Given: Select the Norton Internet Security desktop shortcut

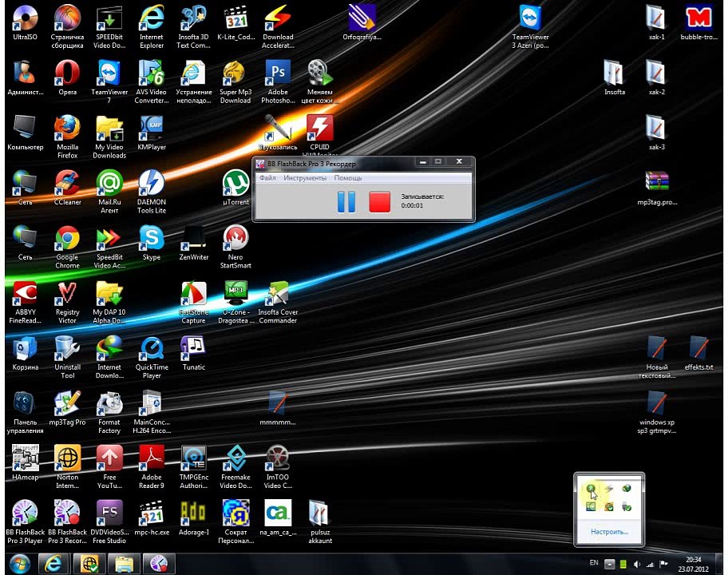Looking at the screenshot, I should coord(67,467).
